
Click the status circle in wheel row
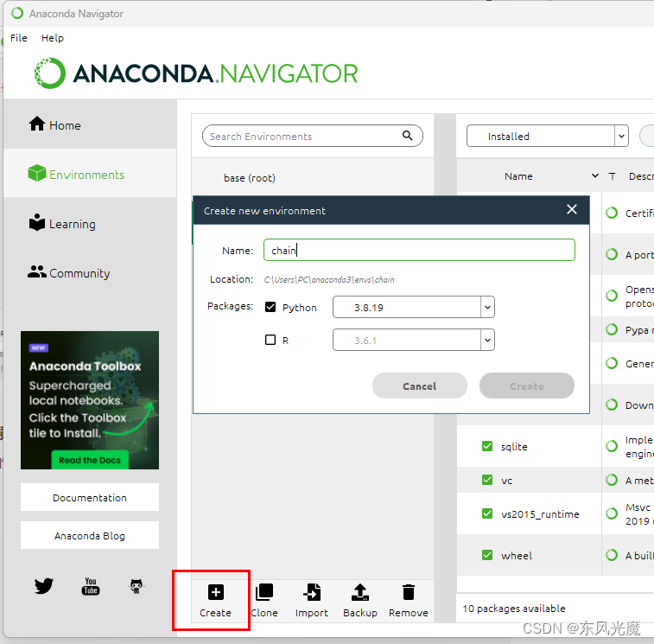(x=612, y=555)
